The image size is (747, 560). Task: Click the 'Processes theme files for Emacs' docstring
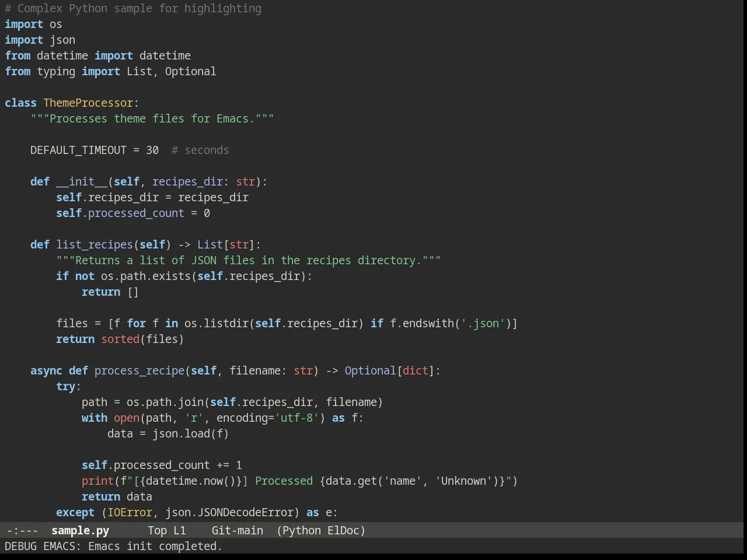coord(152,119)
